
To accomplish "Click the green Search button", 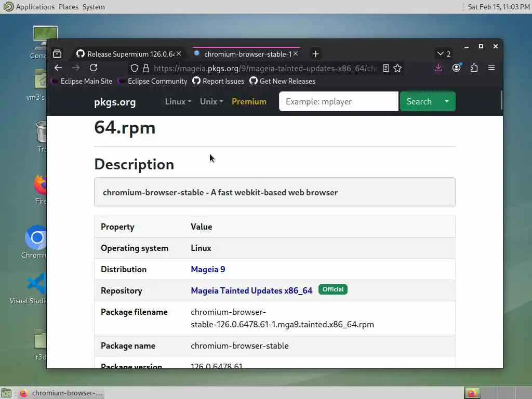I will click(x=419, y=101).
